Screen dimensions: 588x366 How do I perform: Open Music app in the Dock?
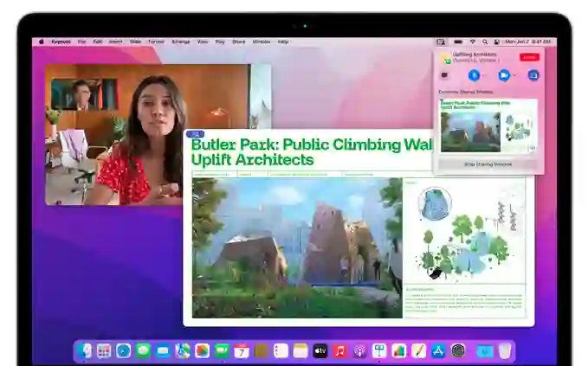click(x=339, y=350)
